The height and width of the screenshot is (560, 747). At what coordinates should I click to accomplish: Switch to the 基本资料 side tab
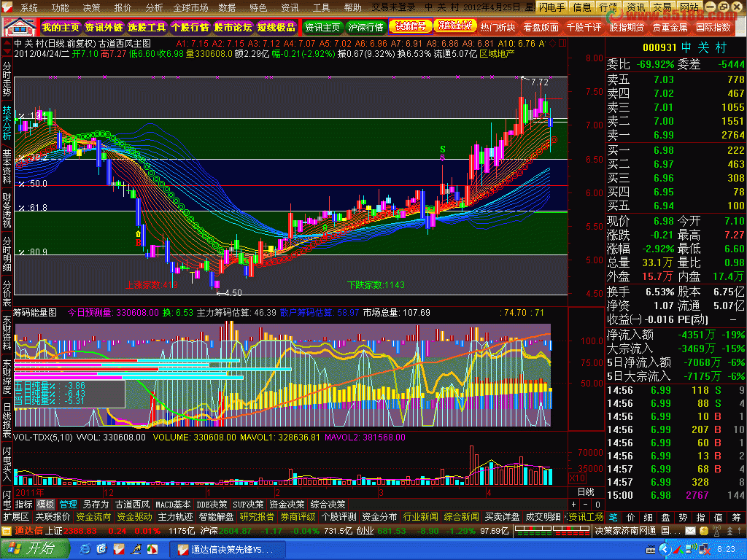(x=7, y=167)
